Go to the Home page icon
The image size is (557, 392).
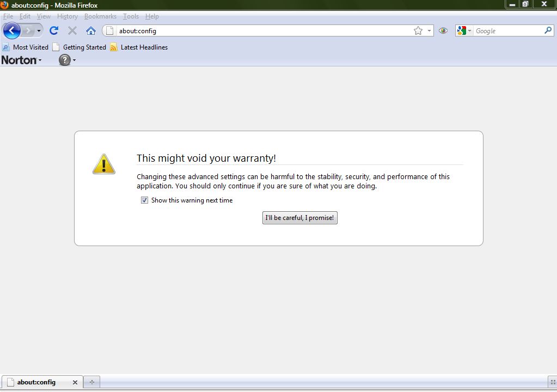91,31
